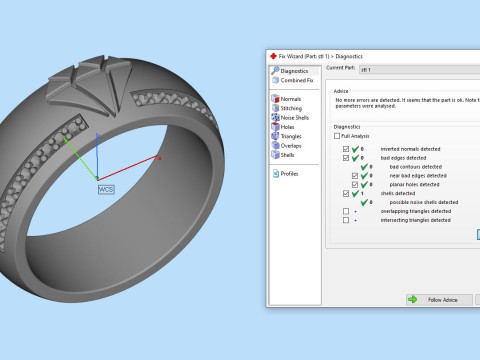Click the Follow Advice button

(439, 300)
